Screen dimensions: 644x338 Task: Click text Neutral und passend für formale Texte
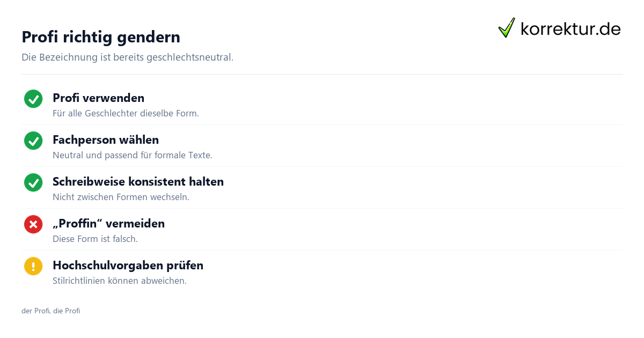(133, 156)
